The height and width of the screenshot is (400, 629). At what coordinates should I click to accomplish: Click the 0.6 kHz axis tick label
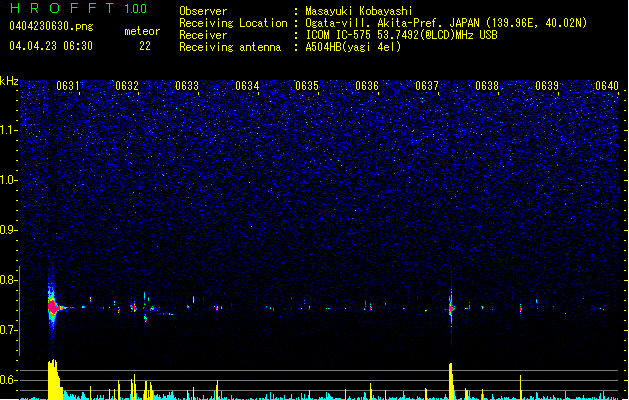[8, 380]
